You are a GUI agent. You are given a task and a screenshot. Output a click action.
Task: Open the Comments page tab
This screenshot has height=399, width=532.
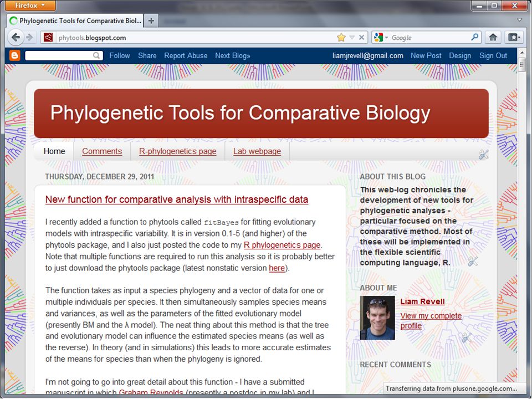(x=102, y=151)
